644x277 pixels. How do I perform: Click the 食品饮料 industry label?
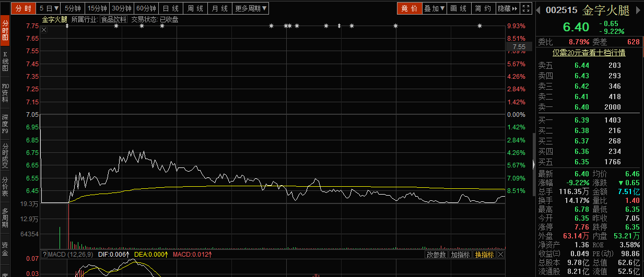114,19
